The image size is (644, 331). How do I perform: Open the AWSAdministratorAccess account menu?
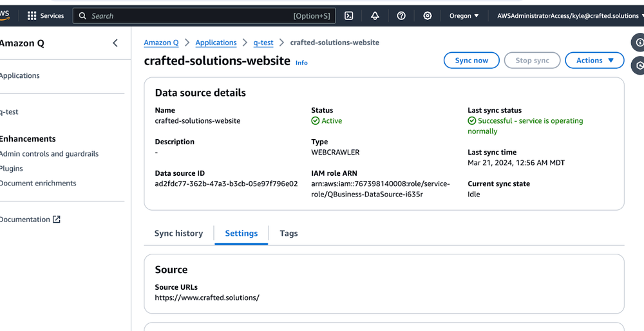[567, 16]
